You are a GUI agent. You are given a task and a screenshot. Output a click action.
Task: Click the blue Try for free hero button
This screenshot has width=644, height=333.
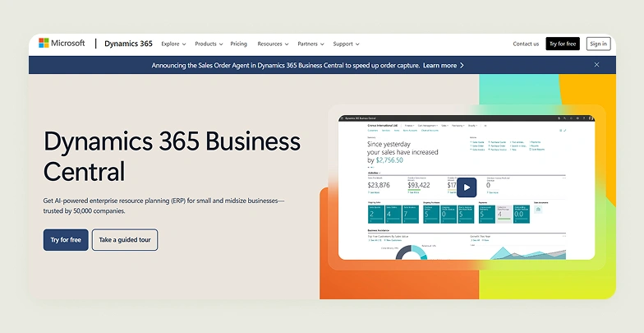(x=66, y=240)
